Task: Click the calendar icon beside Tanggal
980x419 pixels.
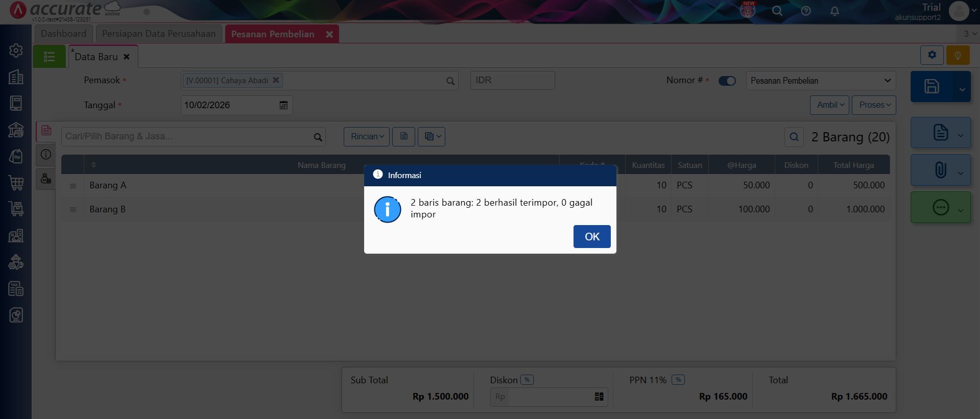Action: [283, 105]
